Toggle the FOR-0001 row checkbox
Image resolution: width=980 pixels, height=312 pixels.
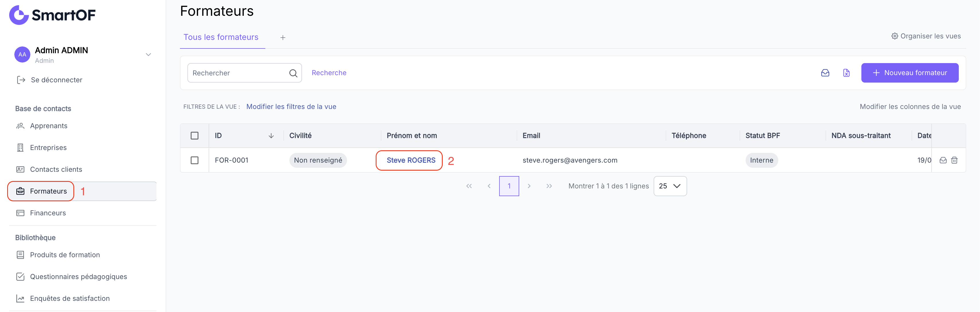coord(194,160)
